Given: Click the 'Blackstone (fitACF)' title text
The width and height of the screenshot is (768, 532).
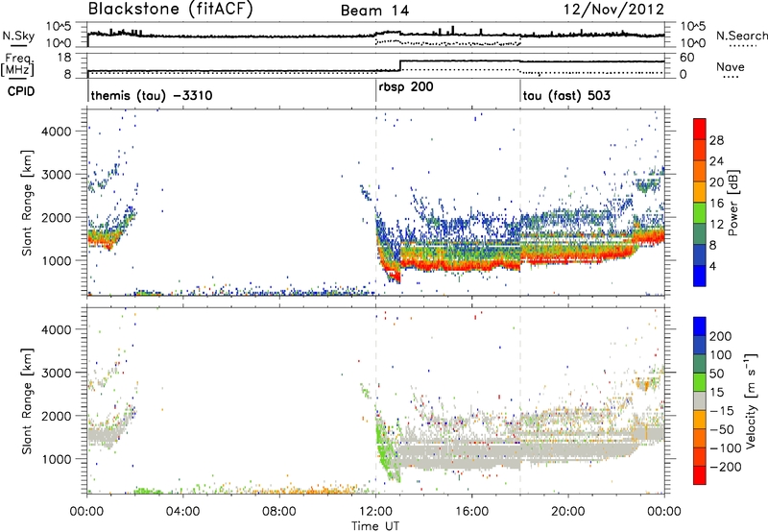Looking at the screenshot, I should tap(171, 10).
